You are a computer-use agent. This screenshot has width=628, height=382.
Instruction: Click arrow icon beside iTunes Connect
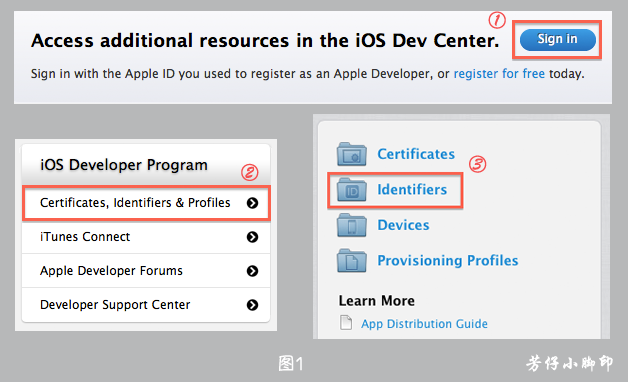(x=252, y=237)
